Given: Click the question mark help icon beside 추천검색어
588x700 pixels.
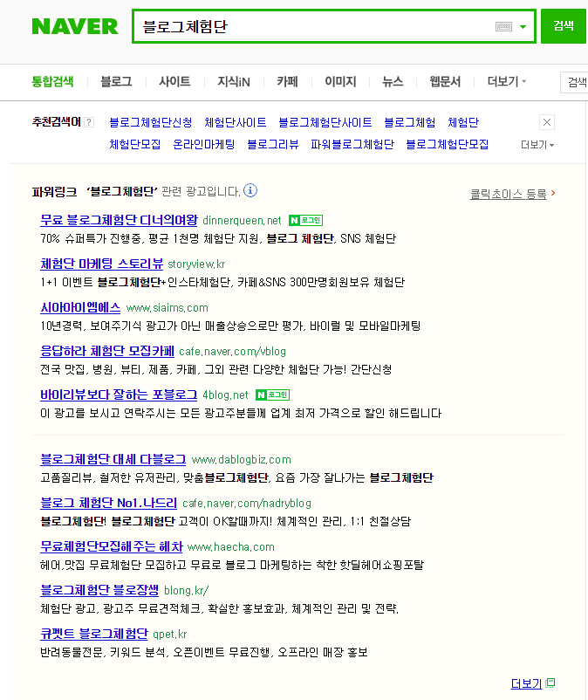Looking at the screenshot, I should pyautogui.click(x=89, y=122).
